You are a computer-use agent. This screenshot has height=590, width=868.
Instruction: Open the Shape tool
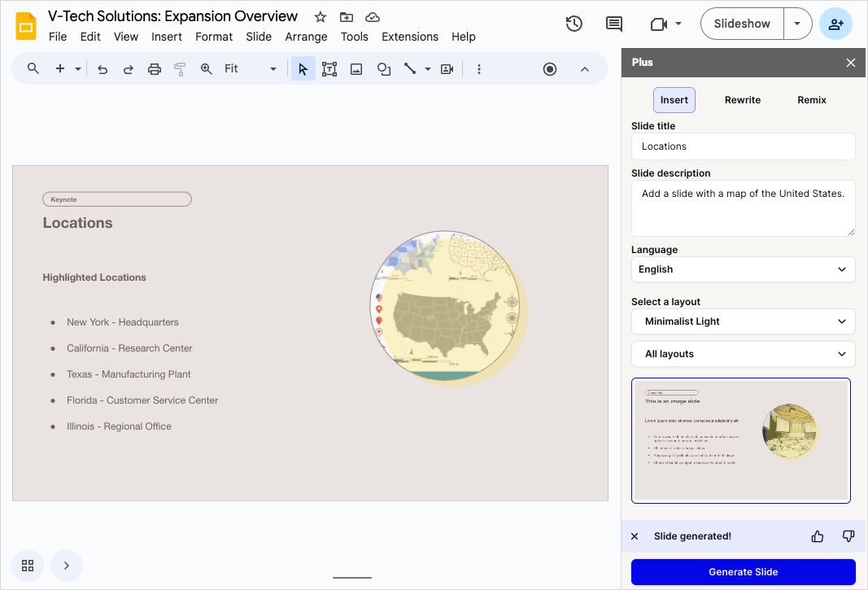384,69
